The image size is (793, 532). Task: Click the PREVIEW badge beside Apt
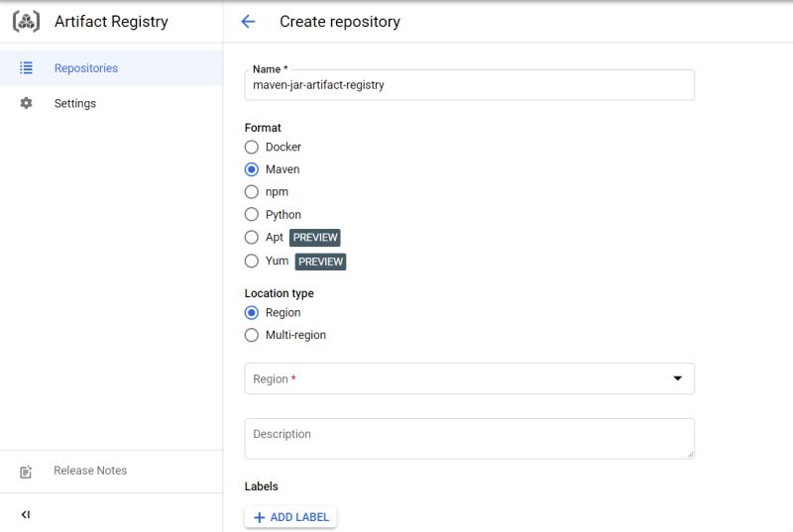point(314,238)
